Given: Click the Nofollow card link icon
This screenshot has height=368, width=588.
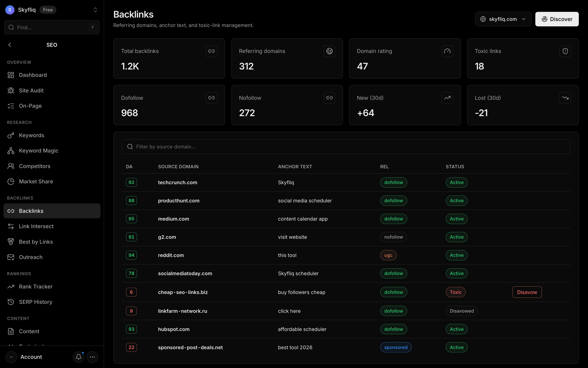Looking at the screenshot, I should point(330,98).
